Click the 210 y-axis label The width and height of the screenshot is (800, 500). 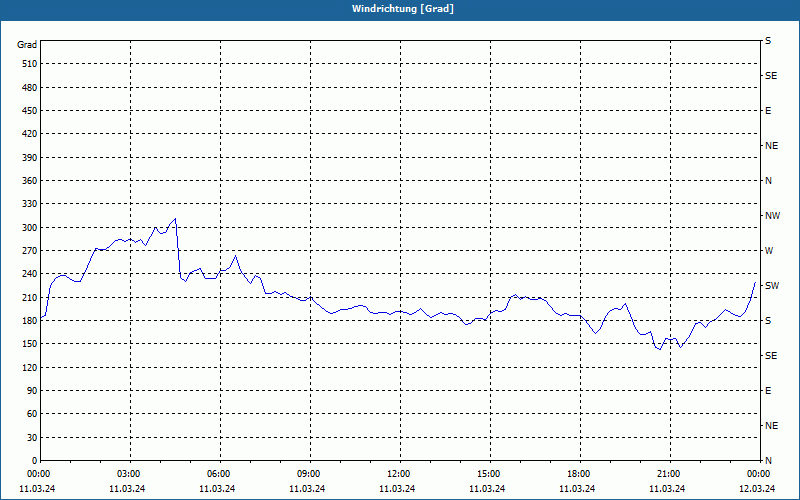[30, 297]
